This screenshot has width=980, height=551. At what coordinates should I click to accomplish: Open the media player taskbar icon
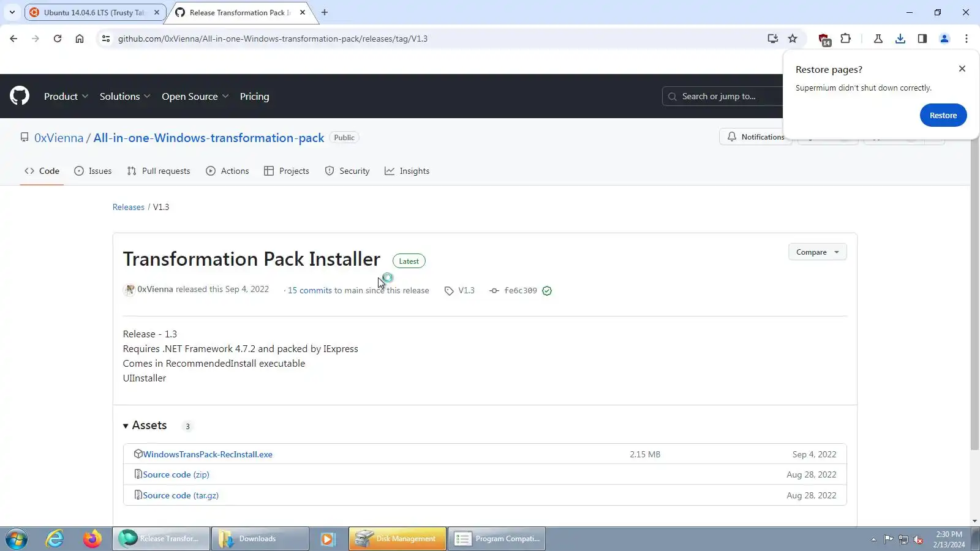click(328, 539)
